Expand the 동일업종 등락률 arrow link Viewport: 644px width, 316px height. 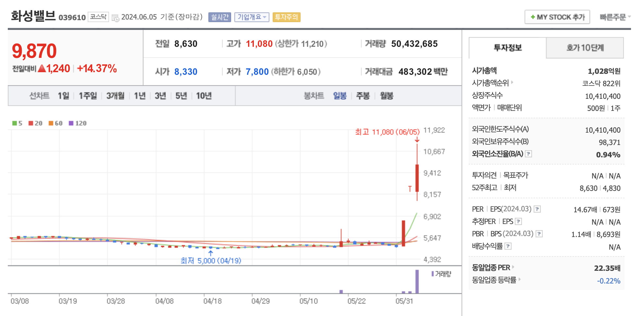(x=520, y=279)
